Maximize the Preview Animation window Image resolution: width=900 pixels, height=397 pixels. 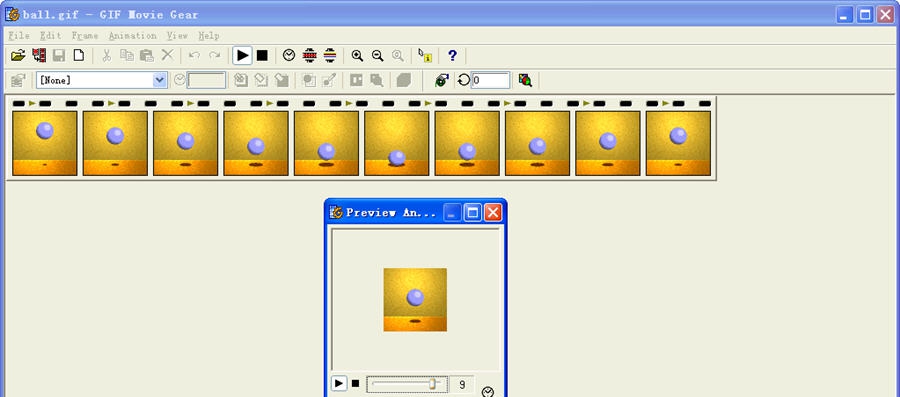click(472, 213)
